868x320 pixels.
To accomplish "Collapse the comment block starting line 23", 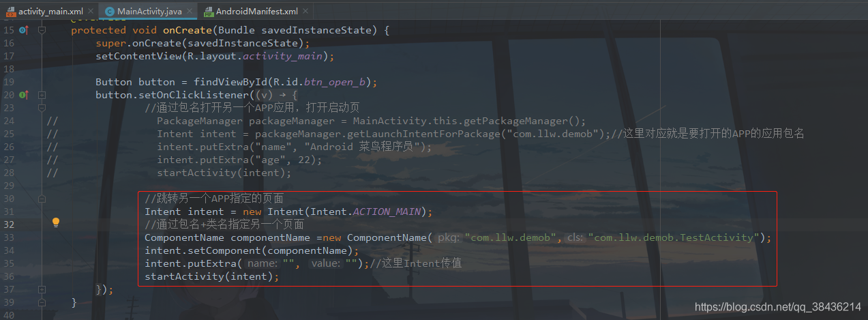I will tap(42, 108).
